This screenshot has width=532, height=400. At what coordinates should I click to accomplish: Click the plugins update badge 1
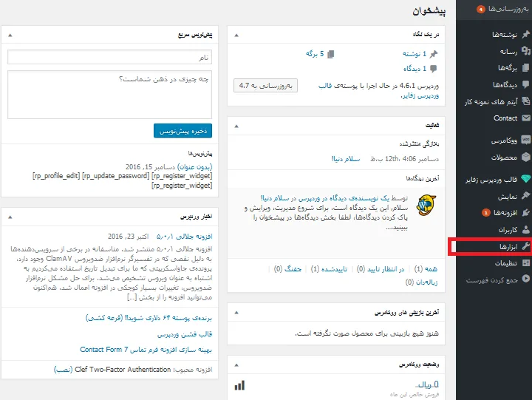click(486, 213)
